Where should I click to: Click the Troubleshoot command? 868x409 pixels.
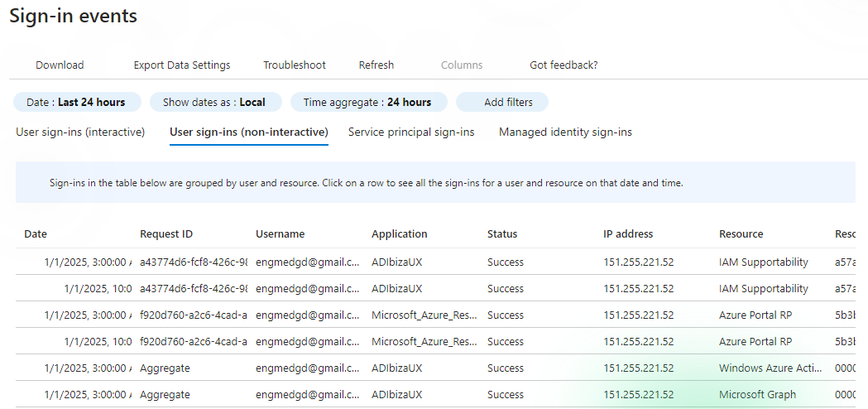pos(295,65)
